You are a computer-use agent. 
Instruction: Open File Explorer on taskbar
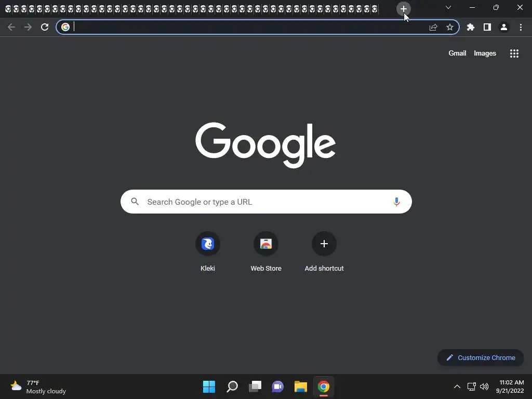(301, 387)
